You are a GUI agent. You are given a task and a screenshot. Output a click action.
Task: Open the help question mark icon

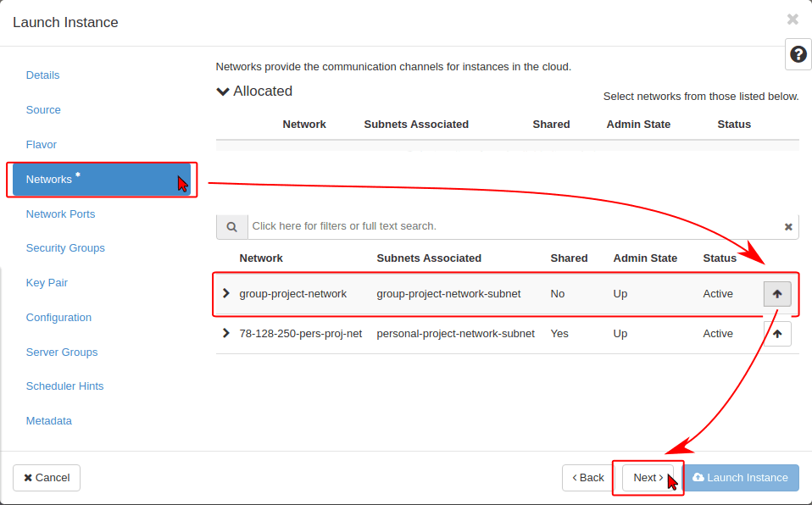(798, 55)
